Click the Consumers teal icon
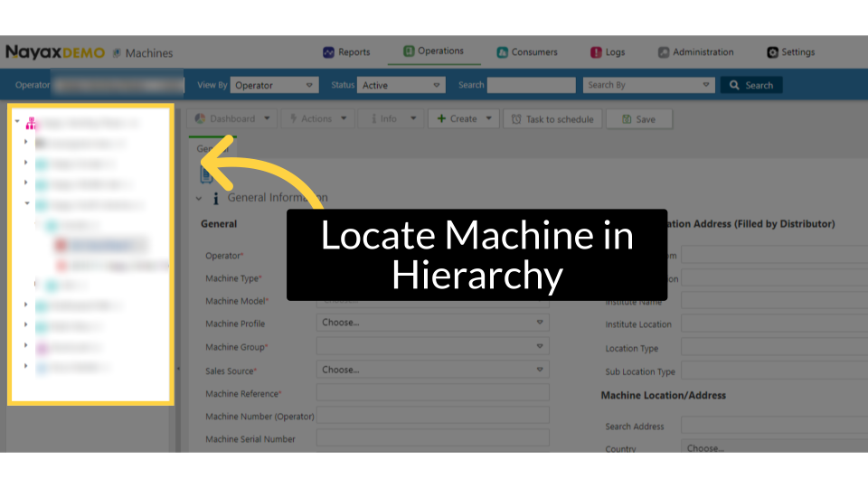Screen dimensions: 868x488 click(x=502, y=52)
